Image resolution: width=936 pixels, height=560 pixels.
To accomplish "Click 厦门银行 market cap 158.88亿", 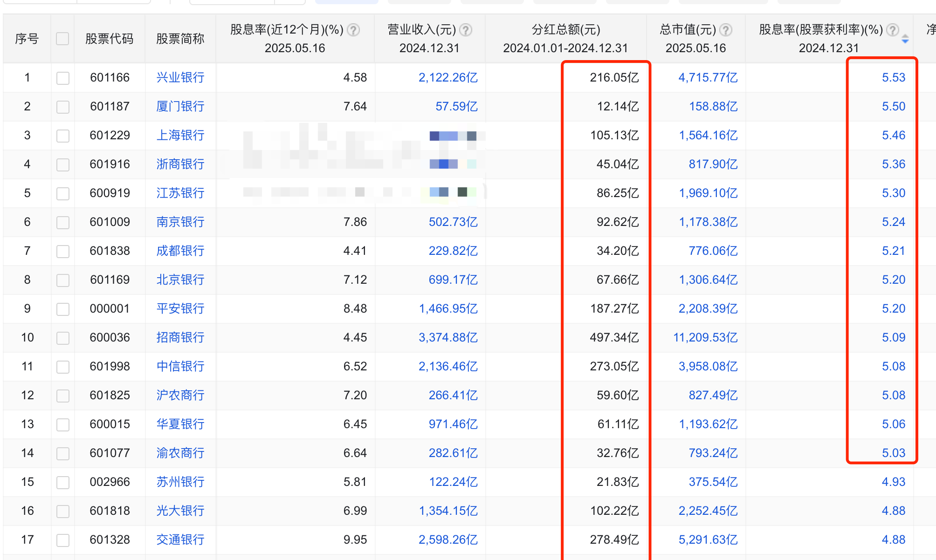I will (x=713, y=106).
